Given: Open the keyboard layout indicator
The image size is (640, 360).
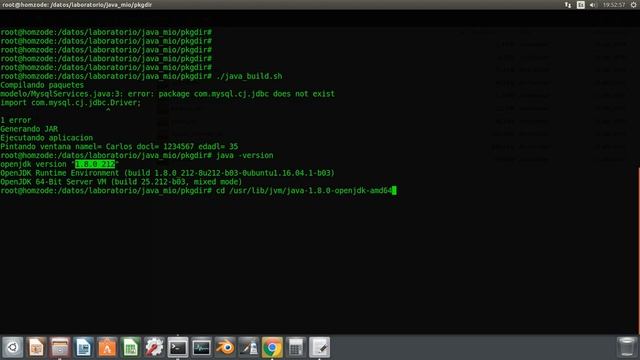Looking at the screenshot, I should 580,5.
